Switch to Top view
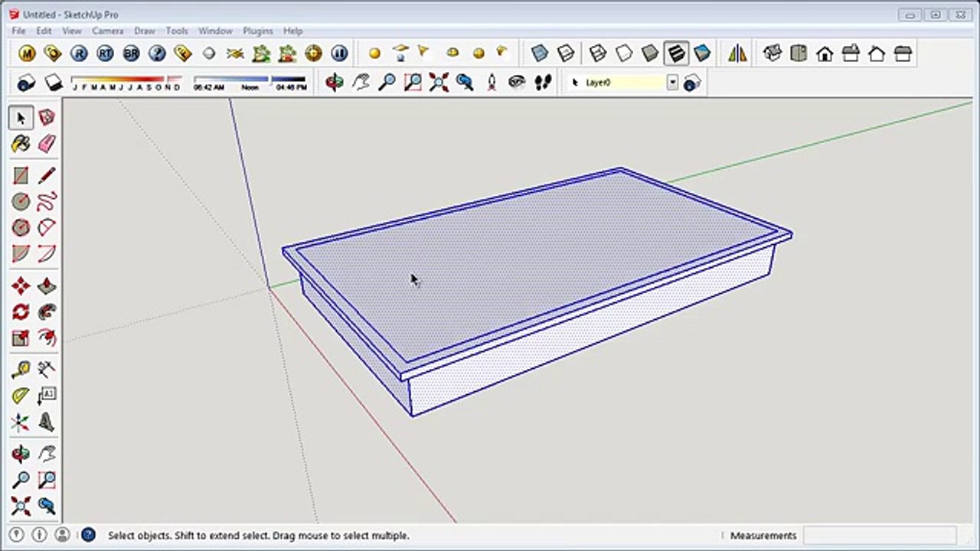 point(799,54)
